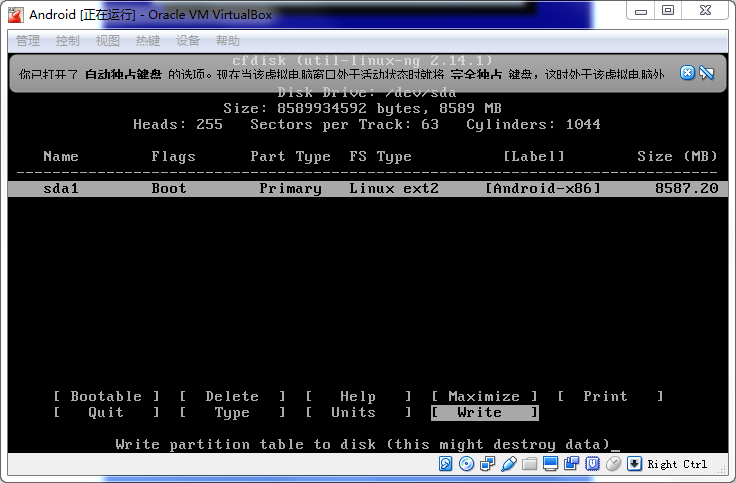Open the 设备 menu
The width and height of the screenshot is (736, 483).
[188, 41]
